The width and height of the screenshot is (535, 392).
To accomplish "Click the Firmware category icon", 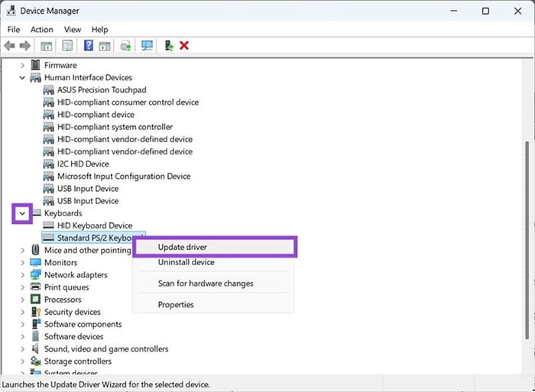I will tap(35, 65).
